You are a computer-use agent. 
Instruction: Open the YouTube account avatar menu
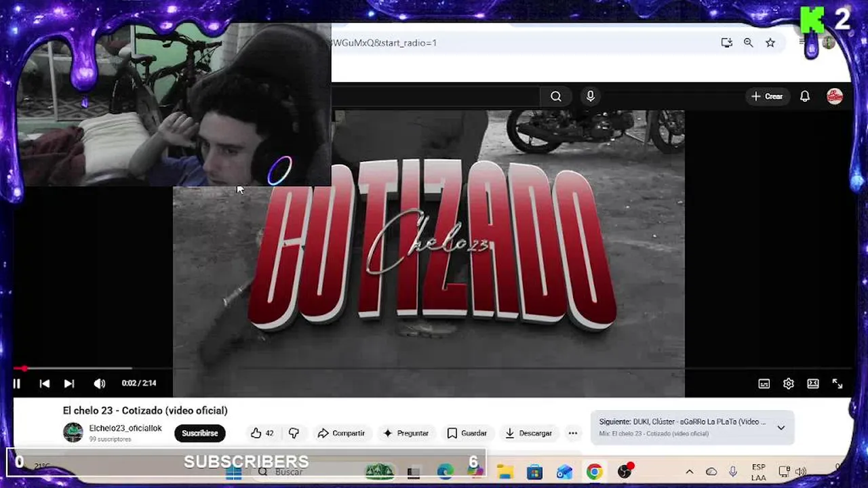coord(835,96)
